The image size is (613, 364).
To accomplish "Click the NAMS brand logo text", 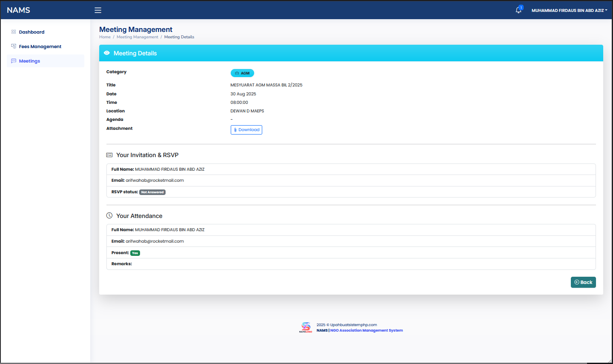I will click(18, 10).
